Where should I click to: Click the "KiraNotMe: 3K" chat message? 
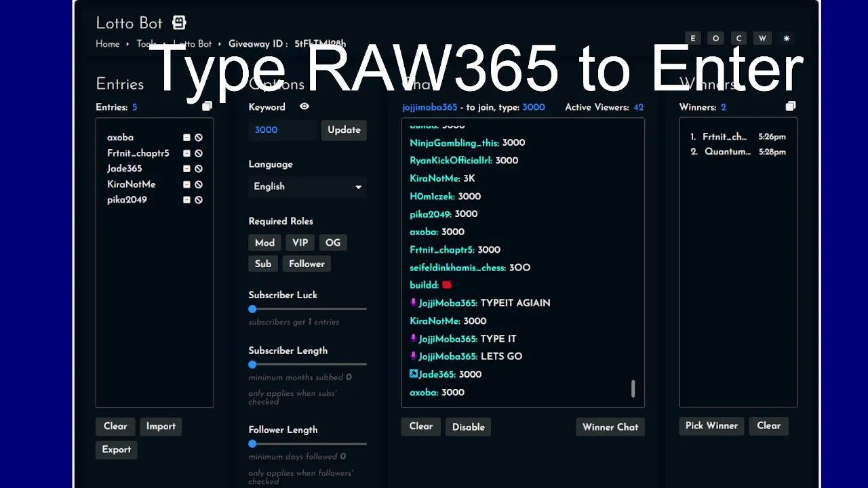point(442,179)
